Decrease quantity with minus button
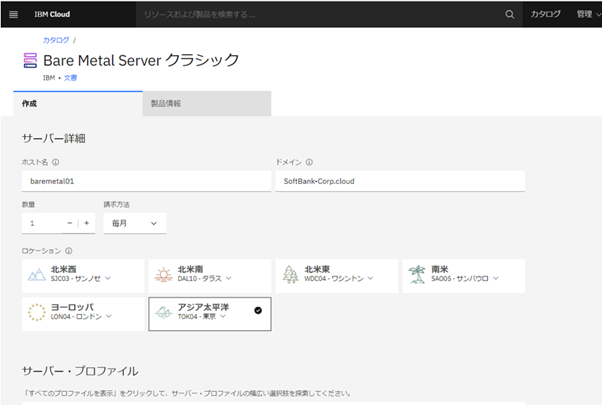The width and height of the screenshot is (602, 405). click(69, 223)
